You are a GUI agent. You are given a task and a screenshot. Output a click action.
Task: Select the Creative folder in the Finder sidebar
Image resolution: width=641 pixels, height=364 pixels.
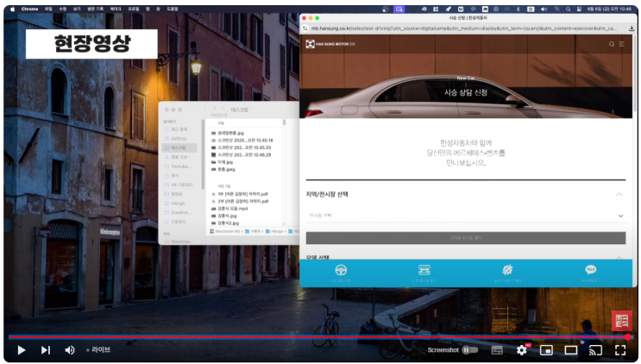point(178,212)
